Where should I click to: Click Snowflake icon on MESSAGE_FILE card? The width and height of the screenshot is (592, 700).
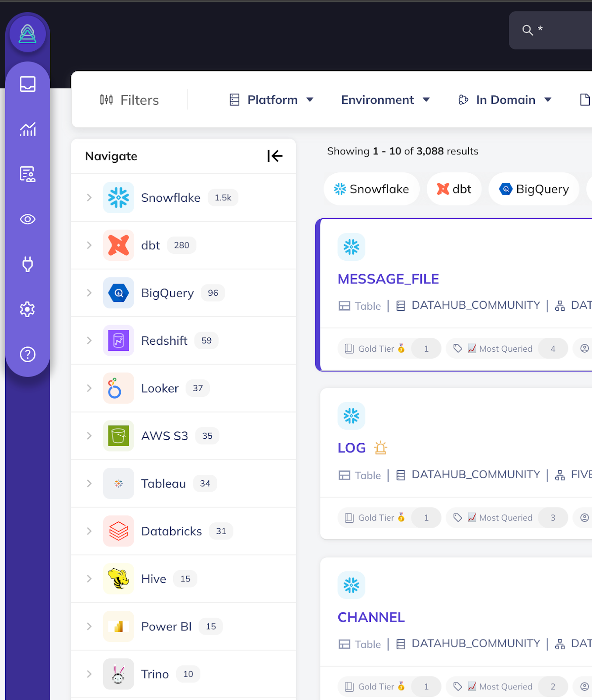tap(352, 247)
